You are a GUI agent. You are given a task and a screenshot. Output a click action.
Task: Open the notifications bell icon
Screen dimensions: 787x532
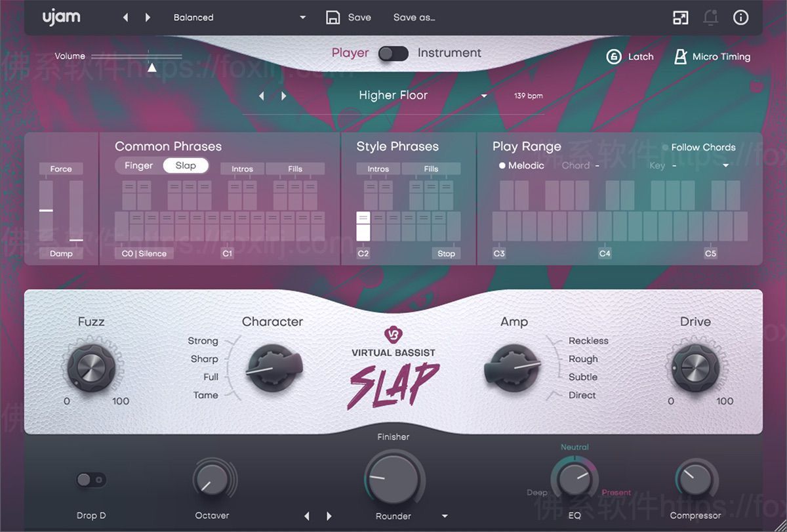[711, 18]
